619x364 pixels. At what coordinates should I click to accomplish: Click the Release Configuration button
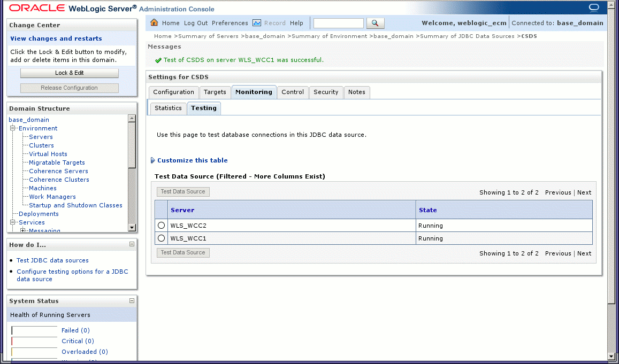coord(70,88)
